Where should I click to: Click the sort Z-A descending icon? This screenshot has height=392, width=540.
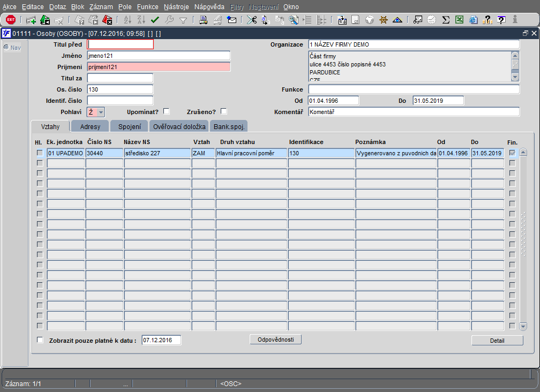(x=141, y=20)
